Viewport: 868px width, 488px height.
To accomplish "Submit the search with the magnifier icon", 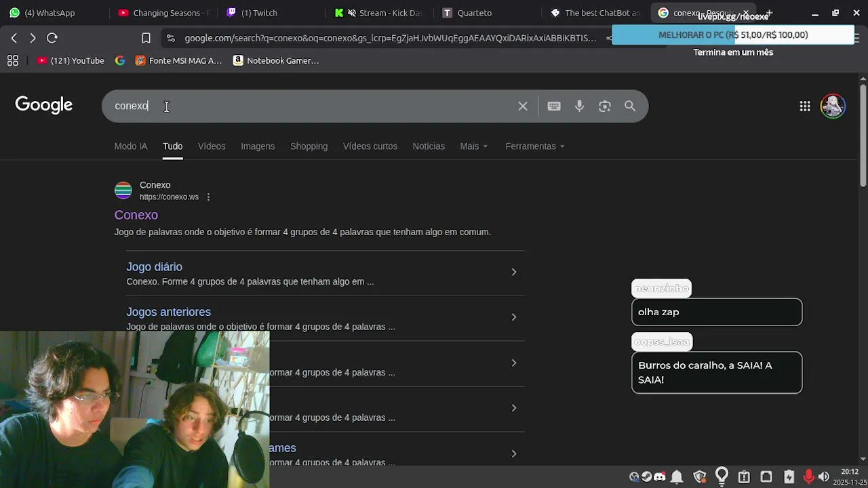I will pyautogui.click(x=630, y=106).
